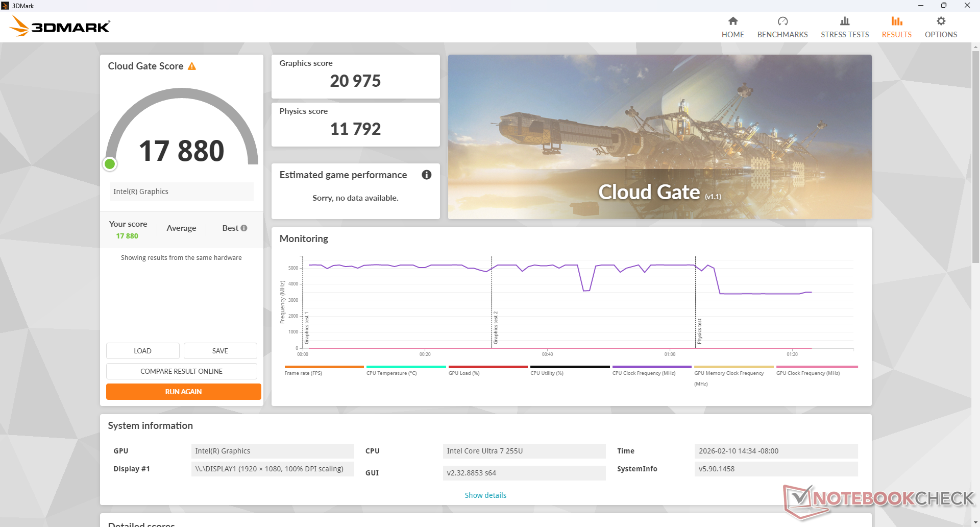Viewport: 980px width, 527px height.
Task: Click the Best score info icon
Action: 244,228
